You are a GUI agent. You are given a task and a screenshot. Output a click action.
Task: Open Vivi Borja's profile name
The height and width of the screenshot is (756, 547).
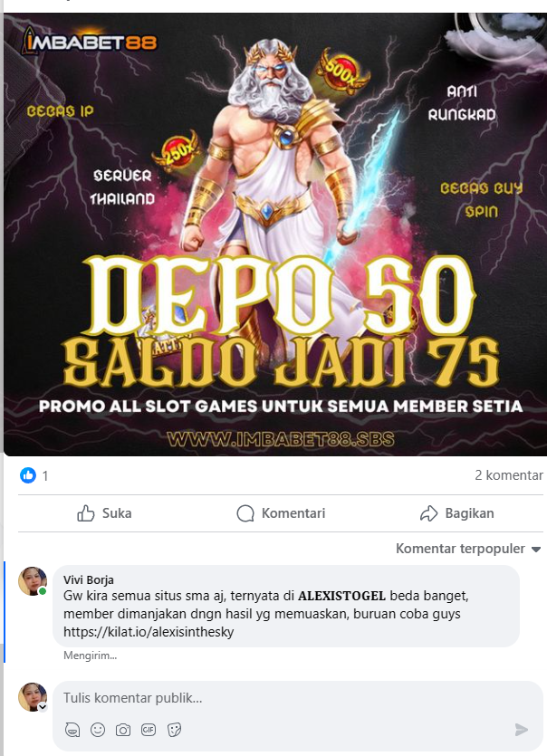89,580
